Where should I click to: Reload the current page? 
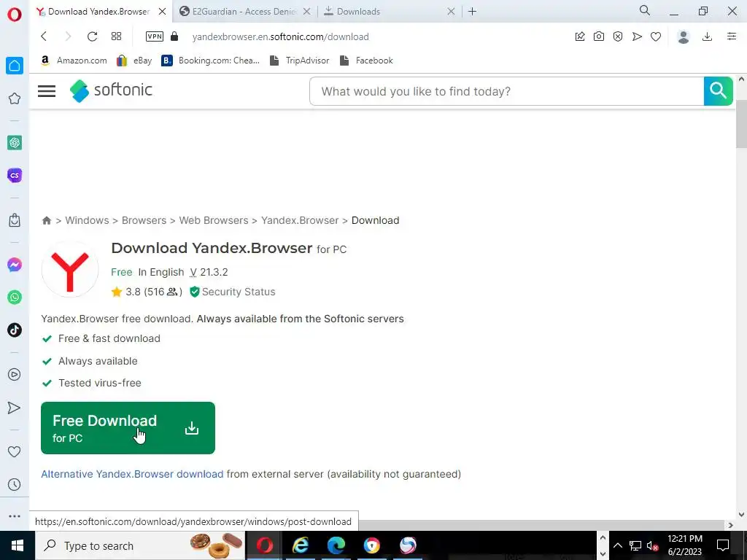pyautogui.click(x=92, y=36)
